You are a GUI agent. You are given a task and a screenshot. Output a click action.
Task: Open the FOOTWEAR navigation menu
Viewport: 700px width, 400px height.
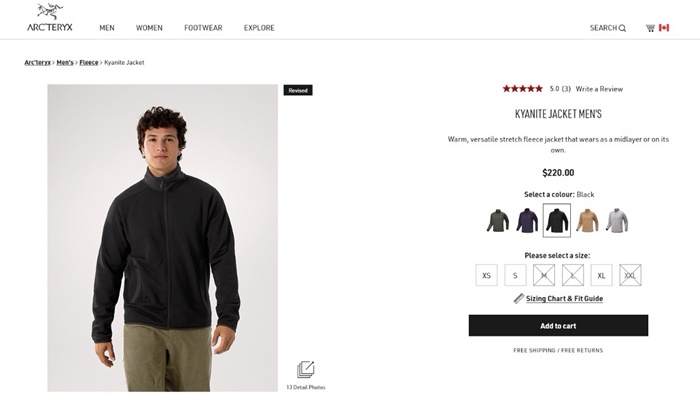pos(203,28)
